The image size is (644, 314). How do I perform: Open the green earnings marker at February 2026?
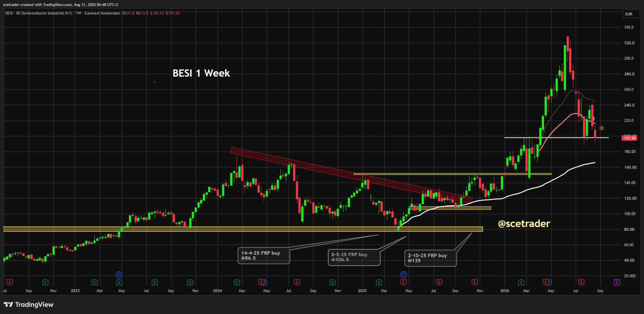tap(521, 282)
